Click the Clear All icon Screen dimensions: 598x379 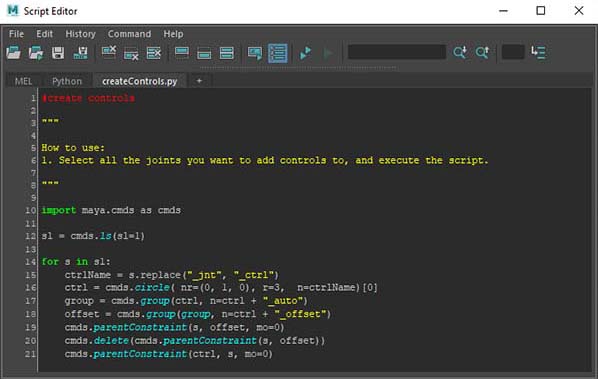[x=154, y=53]
